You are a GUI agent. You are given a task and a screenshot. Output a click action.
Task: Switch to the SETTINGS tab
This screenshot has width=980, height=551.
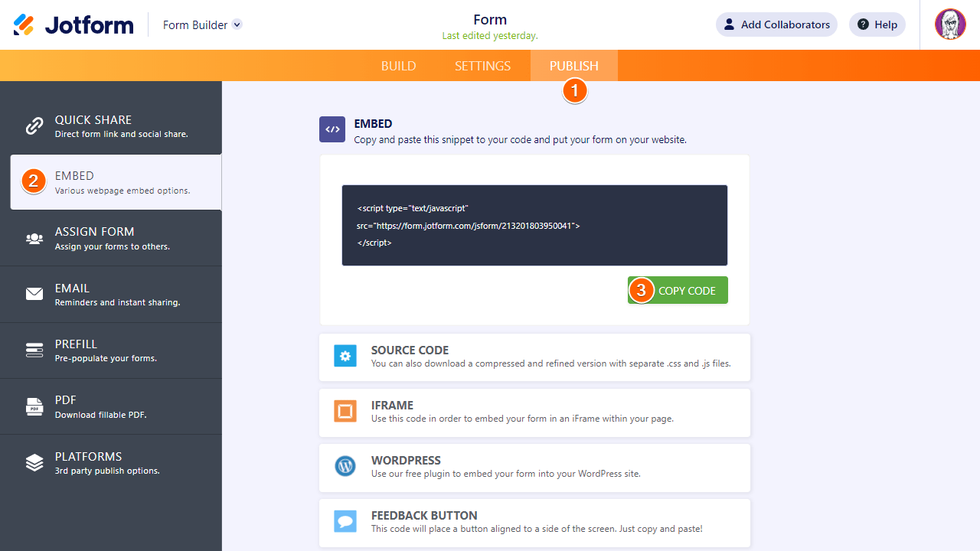pyautogui.click(x=482, y=66)
